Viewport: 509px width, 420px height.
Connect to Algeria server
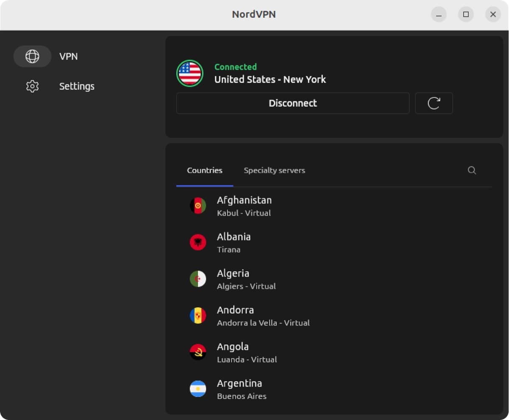coord(334,279)
